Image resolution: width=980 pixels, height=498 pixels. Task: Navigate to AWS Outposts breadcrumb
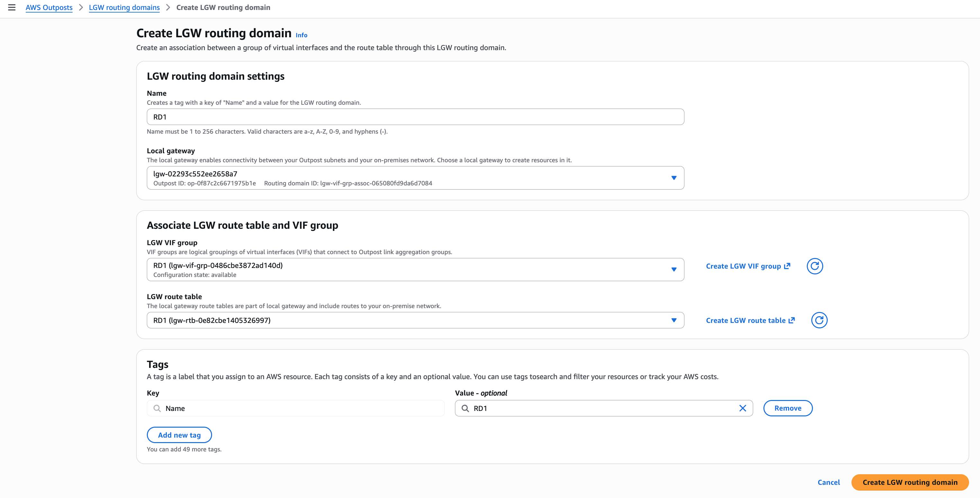49,7
